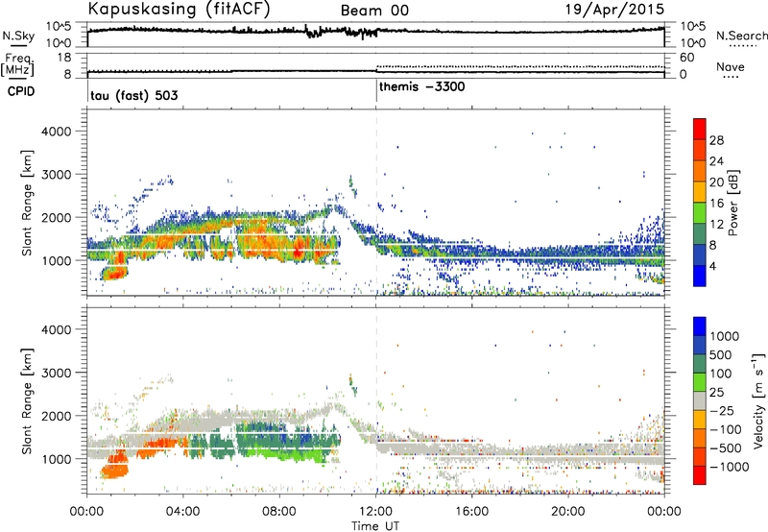Click 'Slant Range [km]' label of the velocity panel
The height and width of the screenshot is (532, 768).
[27, 400]
